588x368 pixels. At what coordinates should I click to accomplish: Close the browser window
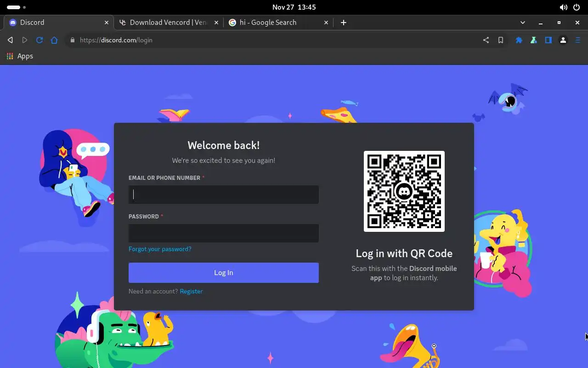pyautogui.click(x=577, y=23)
